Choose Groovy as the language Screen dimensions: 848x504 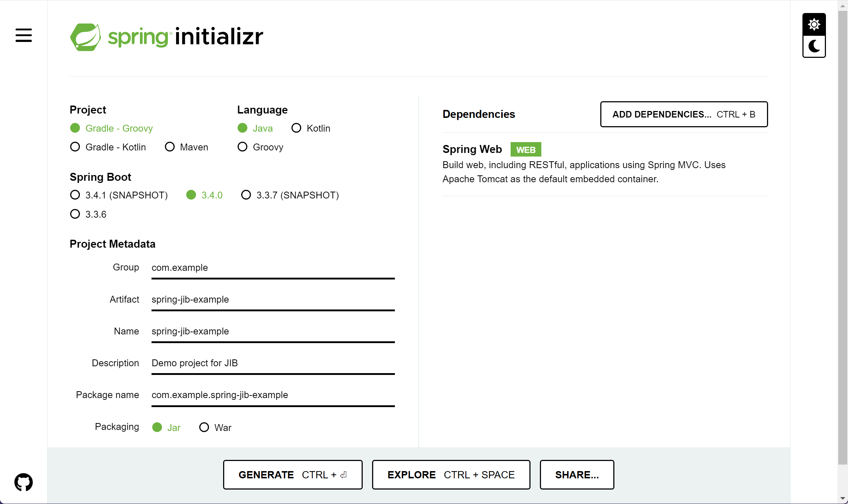coord(260,147)
